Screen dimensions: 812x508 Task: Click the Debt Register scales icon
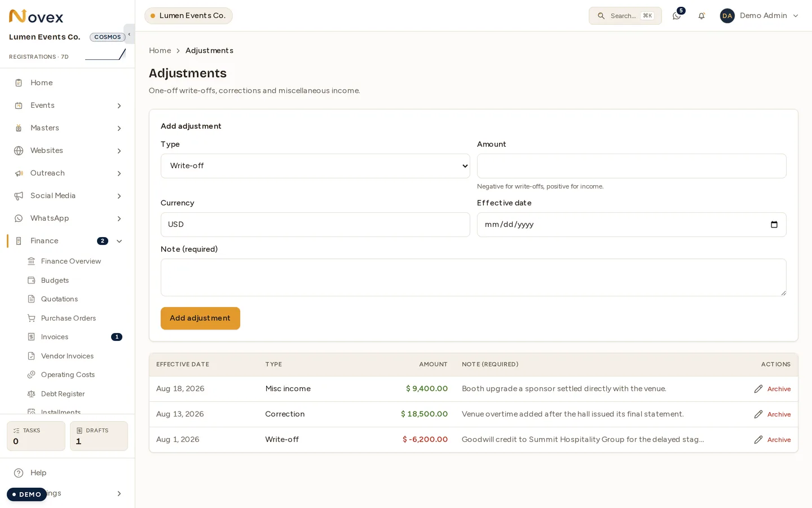point(32,394)
